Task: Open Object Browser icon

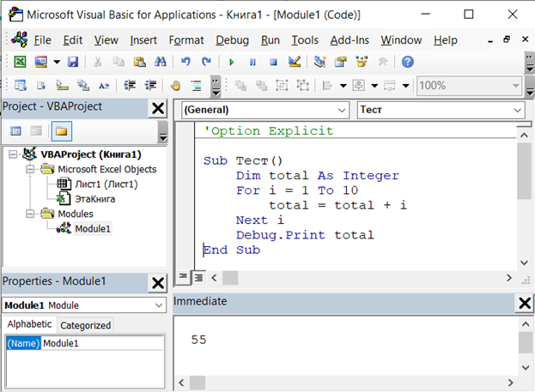Action: 362,62
